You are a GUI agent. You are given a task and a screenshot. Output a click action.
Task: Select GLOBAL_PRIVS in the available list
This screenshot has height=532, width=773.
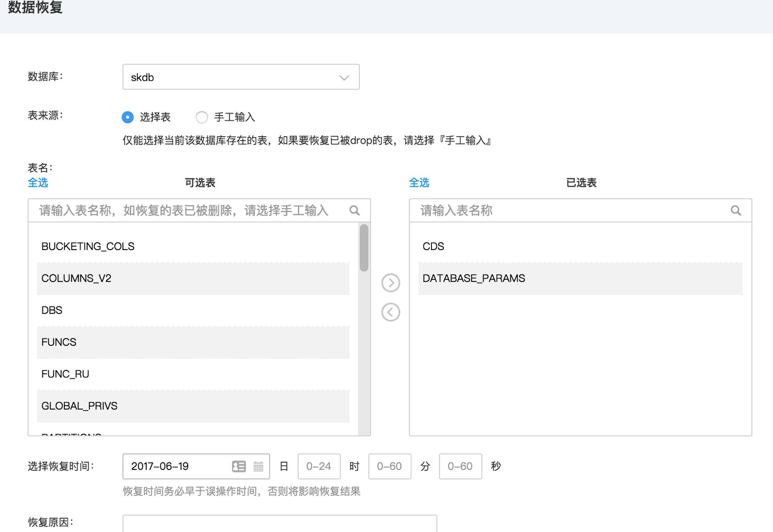click(x=193, y=406)
